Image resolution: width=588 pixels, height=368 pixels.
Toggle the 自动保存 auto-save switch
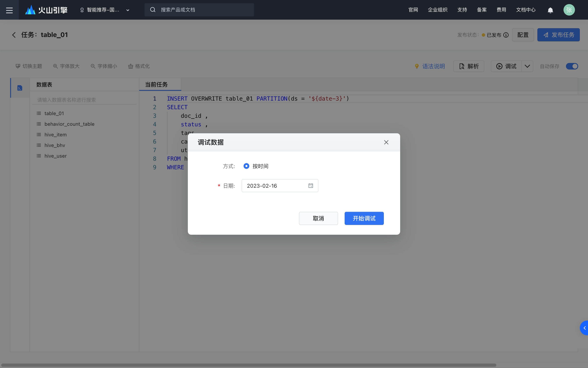coord(572,66)
